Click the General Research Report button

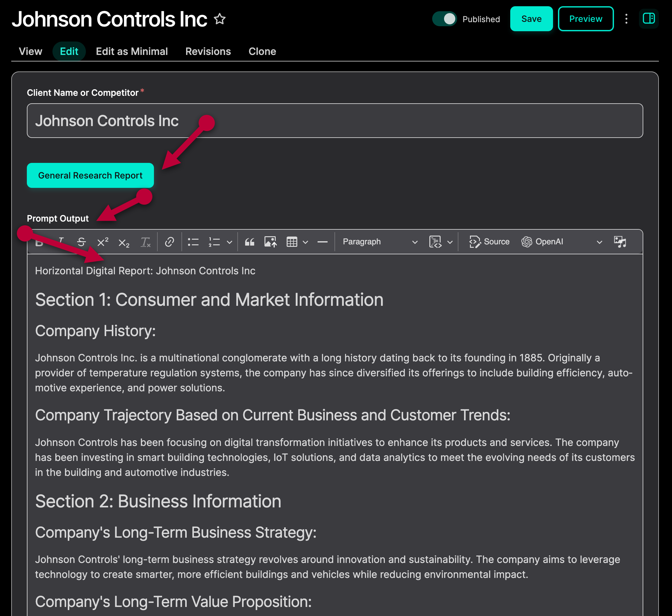(90, 175)
